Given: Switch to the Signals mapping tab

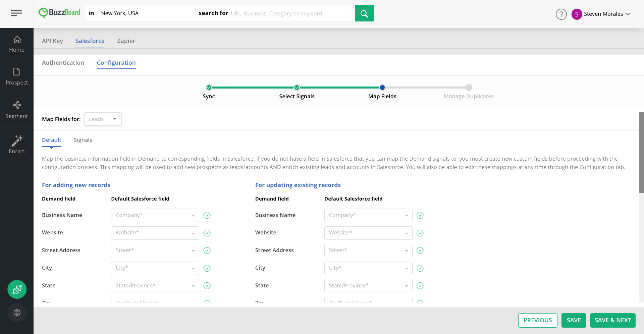Looking at the screenshot, I should click(x=83, y=140).
